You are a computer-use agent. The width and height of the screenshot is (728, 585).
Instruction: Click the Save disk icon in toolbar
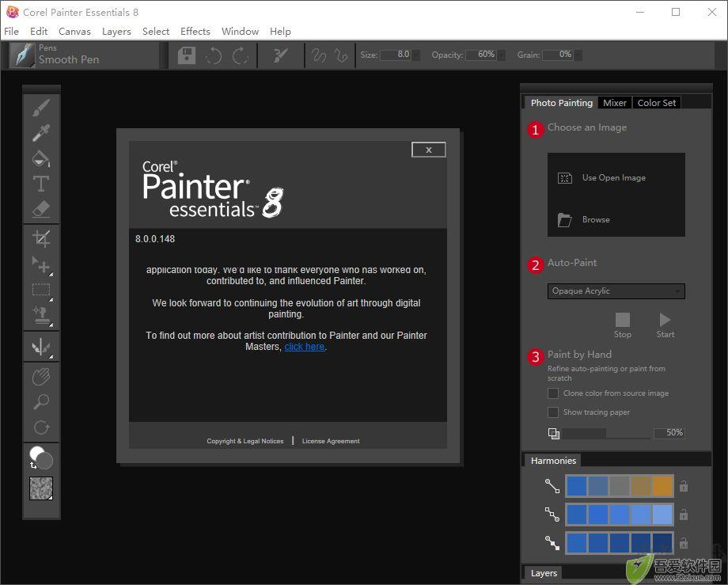pos(187,55)
